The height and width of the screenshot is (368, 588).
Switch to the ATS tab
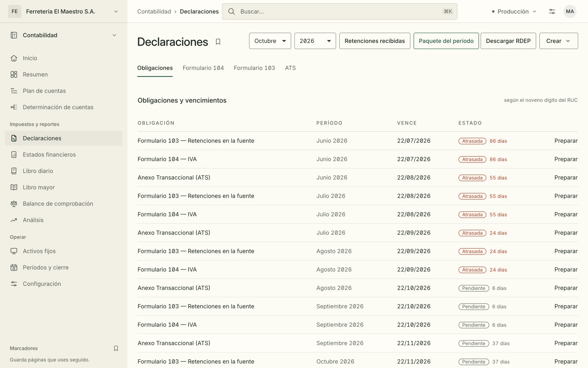point(290,68)
